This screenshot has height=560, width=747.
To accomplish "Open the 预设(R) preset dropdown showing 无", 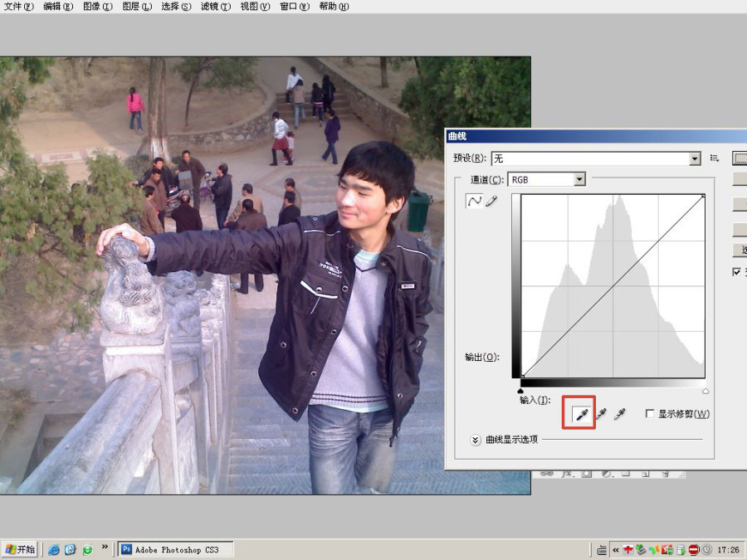I will tap(596, 158).
